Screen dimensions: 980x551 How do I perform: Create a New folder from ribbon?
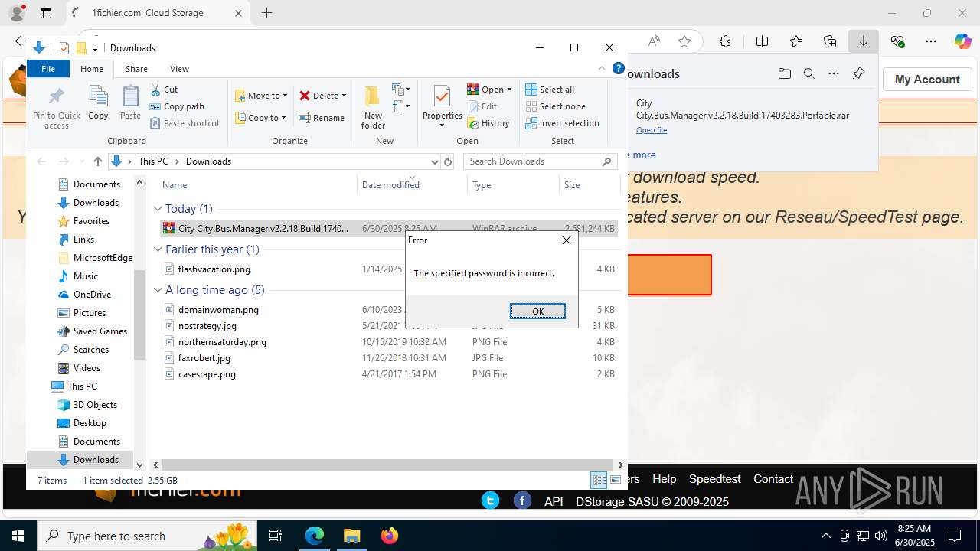(x=373, y=107)
